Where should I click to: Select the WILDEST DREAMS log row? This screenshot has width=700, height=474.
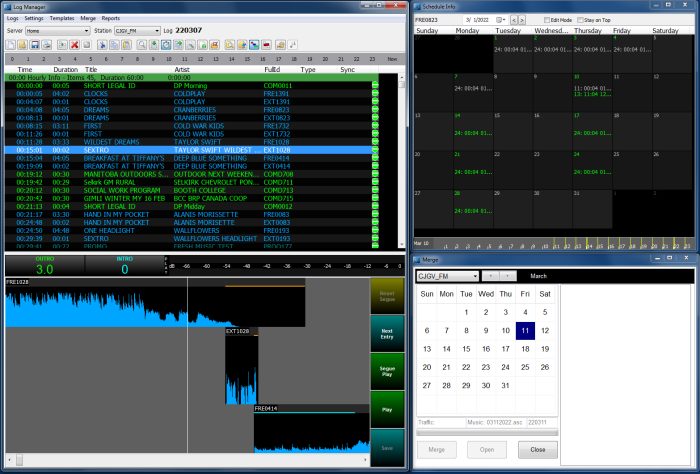click(192, 142)
